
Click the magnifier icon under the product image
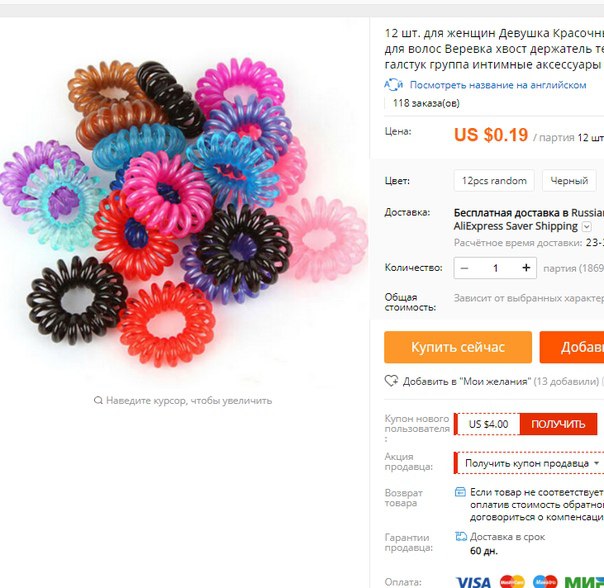tap(98, 400)
